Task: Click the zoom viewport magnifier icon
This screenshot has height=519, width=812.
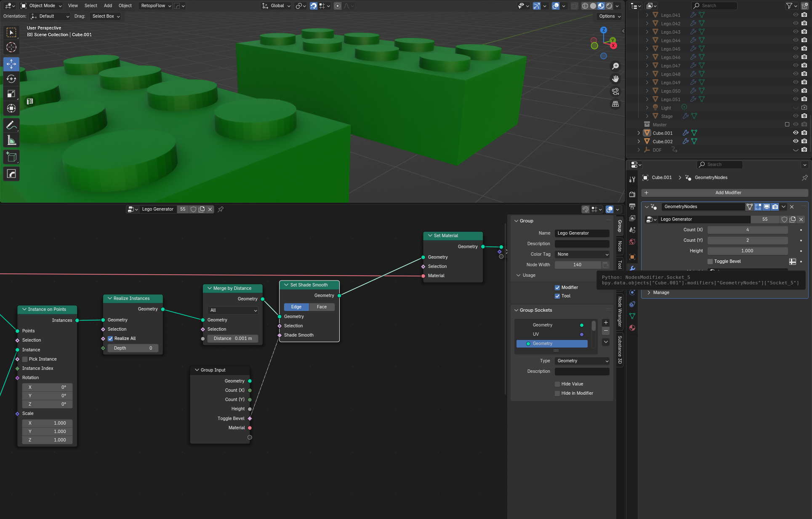Action: pos(615,66)
